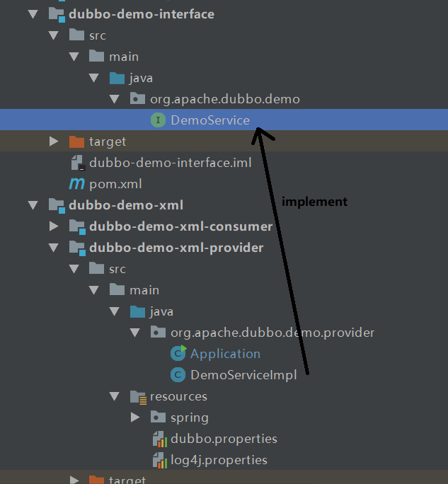
Task: Click the resources folder icon
Action: point(138,397)
